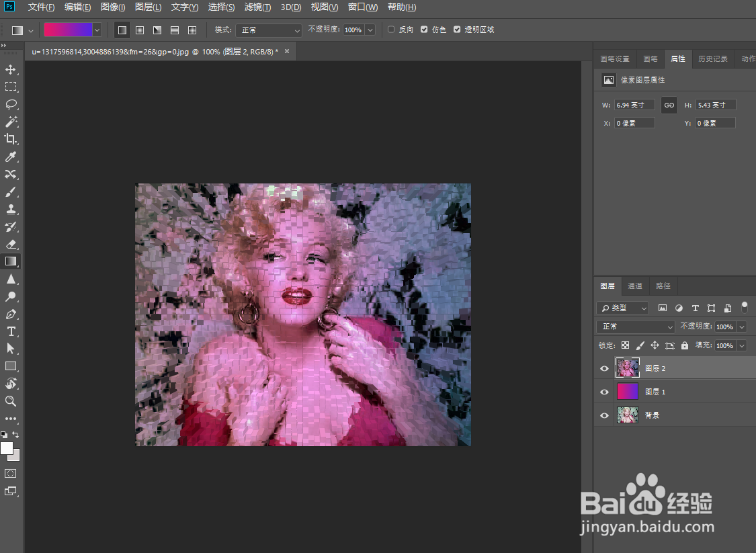Switch to the 路径 tab
This screenshot has width=756, height=553.
click(x=663, y=286)
